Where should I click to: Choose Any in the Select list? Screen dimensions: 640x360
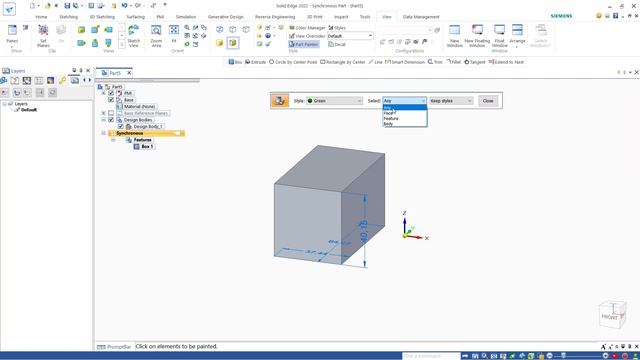point(404,108)
